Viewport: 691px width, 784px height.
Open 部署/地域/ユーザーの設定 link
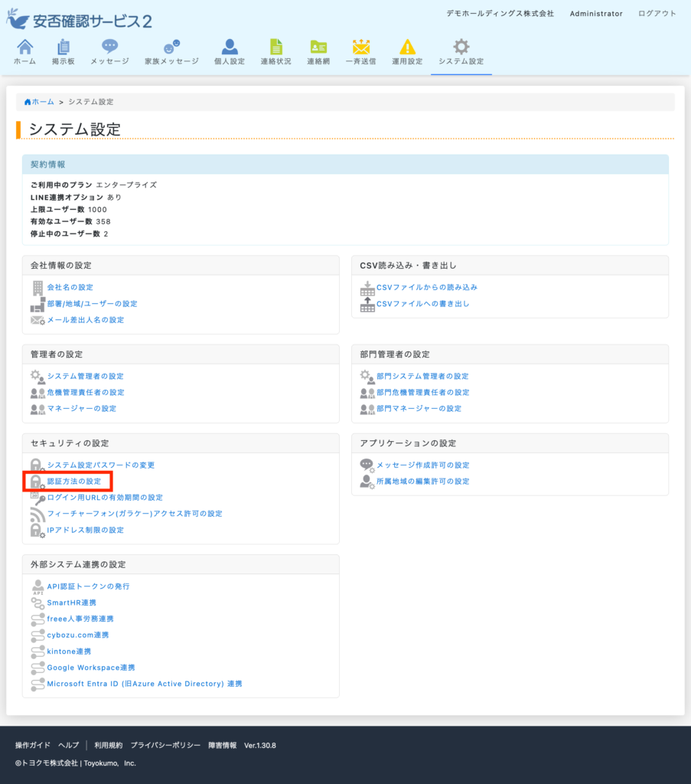(92, 304)
